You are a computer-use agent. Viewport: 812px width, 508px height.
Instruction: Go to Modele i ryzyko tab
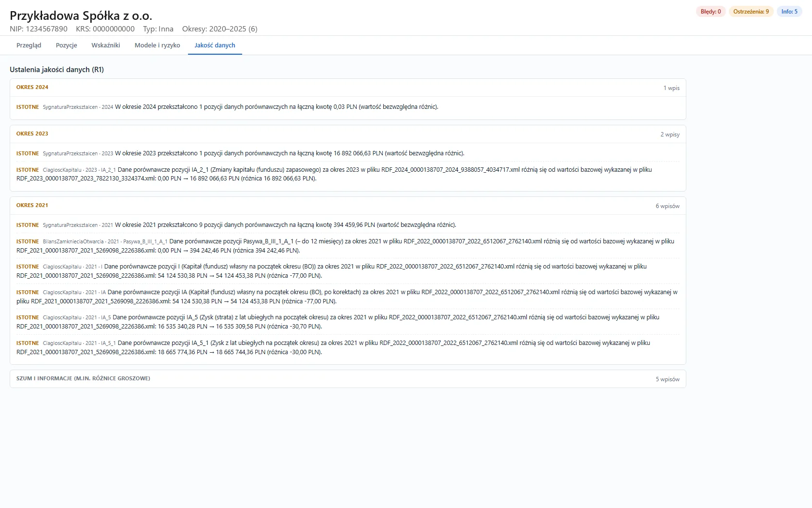click(157, 45)
